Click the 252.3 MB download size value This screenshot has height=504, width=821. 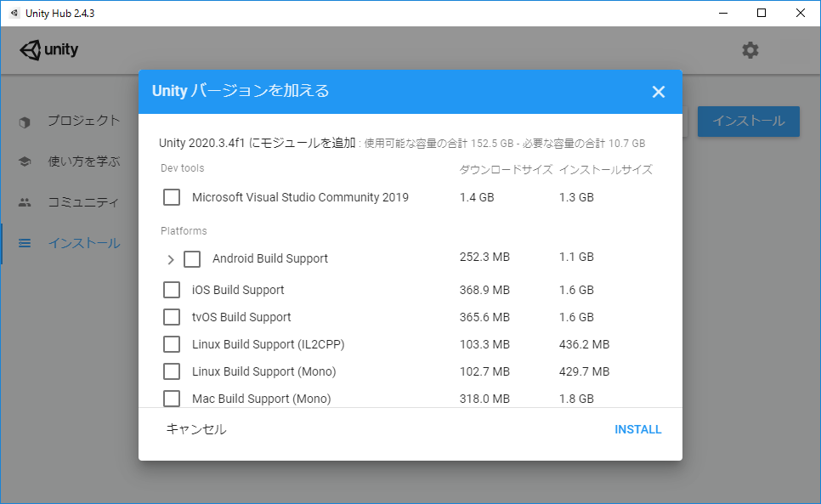pyautogui.click(x=484, y=257)
